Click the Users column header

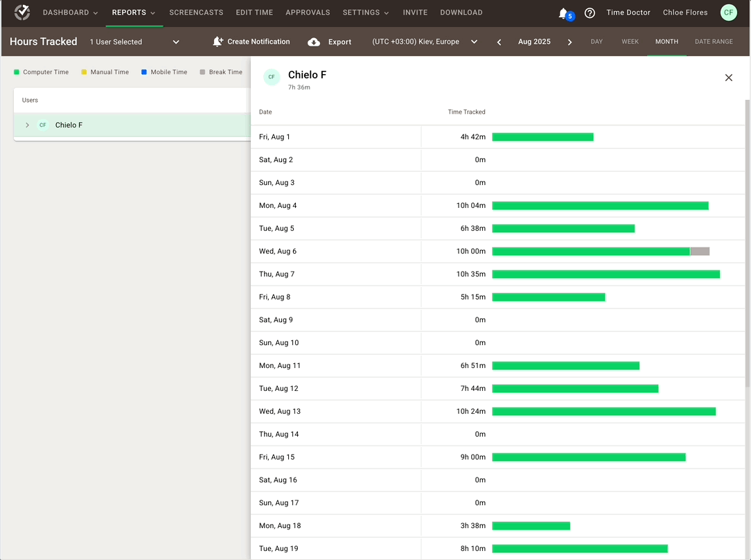pyautogui.click(x=30, y=100)
